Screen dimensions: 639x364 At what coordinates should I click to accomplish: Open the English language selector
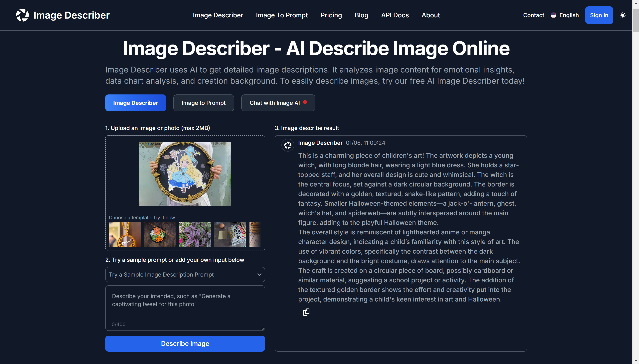point(569,15)
